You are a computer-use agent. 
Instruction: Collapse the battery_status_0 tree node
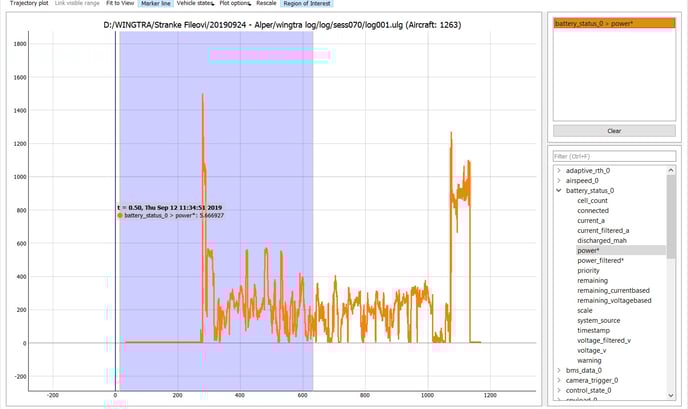(557, 191)
